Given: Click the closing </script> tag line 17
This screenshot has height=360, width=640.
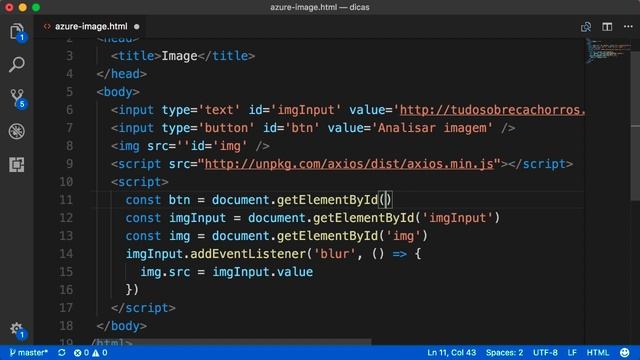Looking at the screenshot, I should [x=143, y=308].
